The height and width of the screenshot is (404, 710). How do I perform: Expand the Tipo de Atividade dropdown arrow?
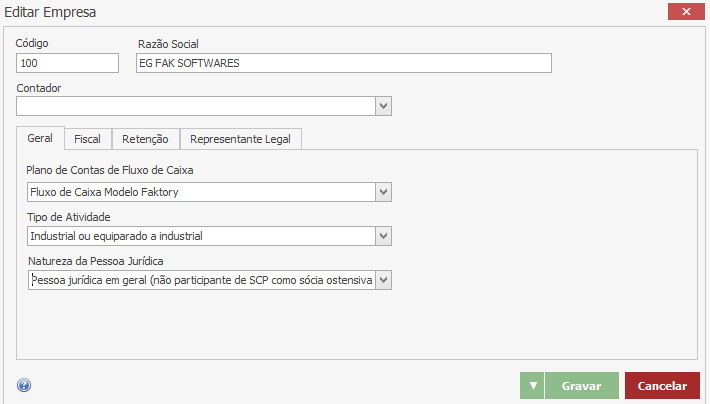click(x=383, y=236)
